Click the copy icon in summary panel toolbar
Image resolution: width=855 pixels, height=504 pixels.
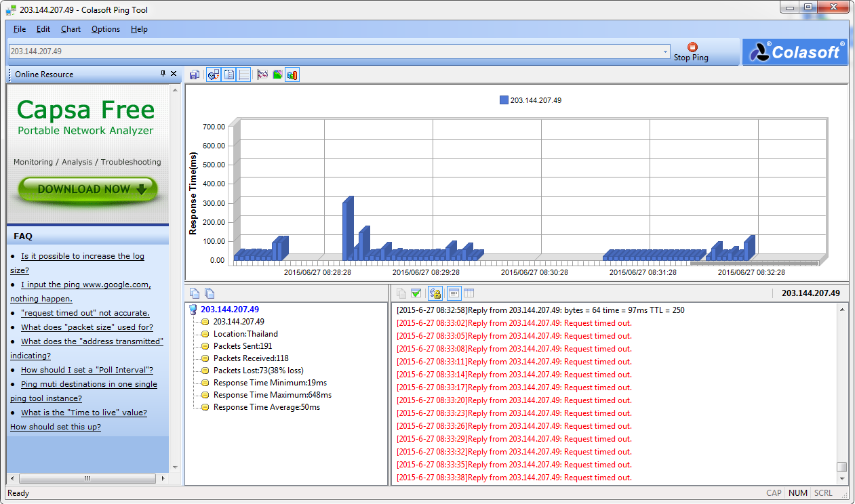coord(195,293)
